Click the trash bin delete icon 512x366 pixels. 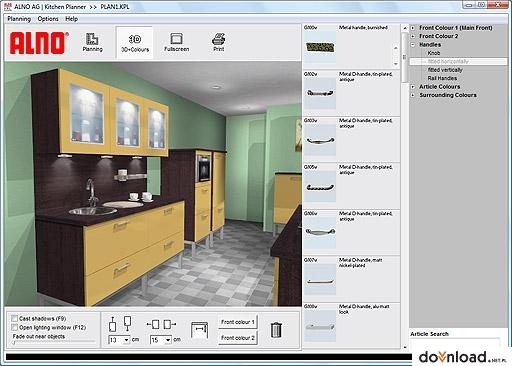click(x=276, y=330)
